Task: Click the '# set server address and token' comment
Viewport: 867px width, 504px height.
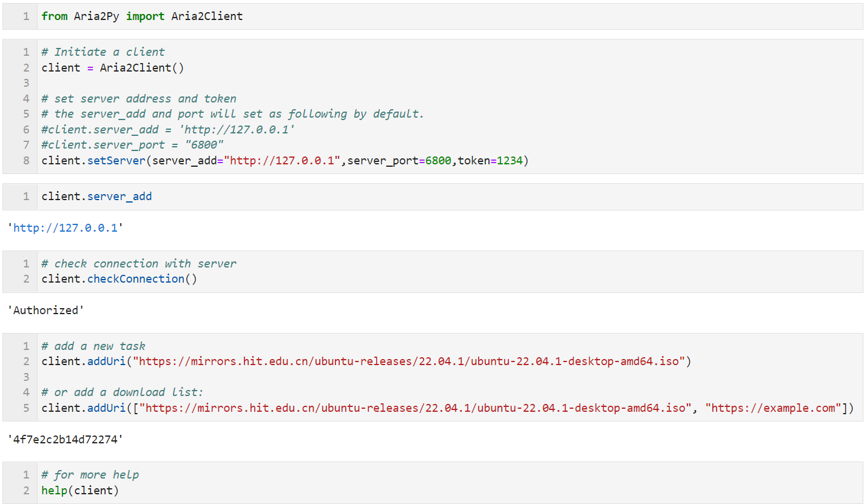Action: point(139,99)
